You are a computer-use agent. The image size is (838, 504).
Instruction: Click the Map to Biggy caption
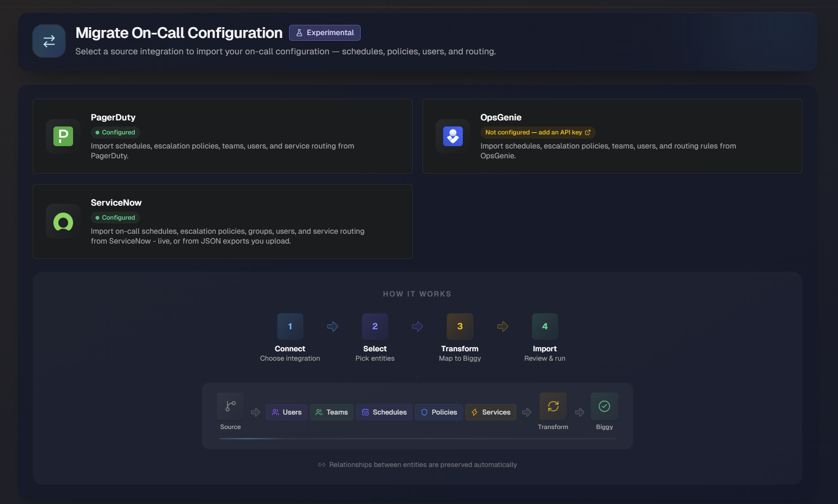(x=460, y=358)
